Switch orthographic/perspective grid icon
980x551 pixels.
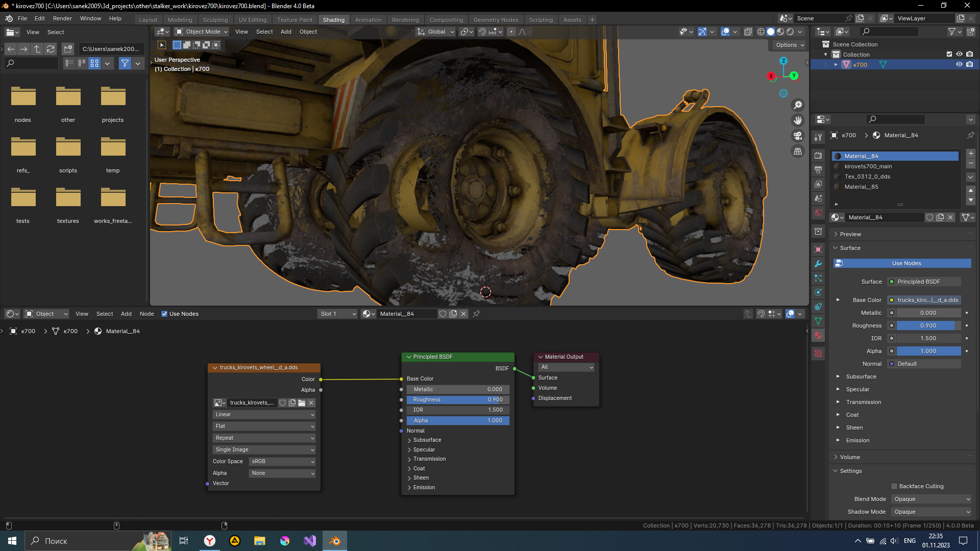797,152
